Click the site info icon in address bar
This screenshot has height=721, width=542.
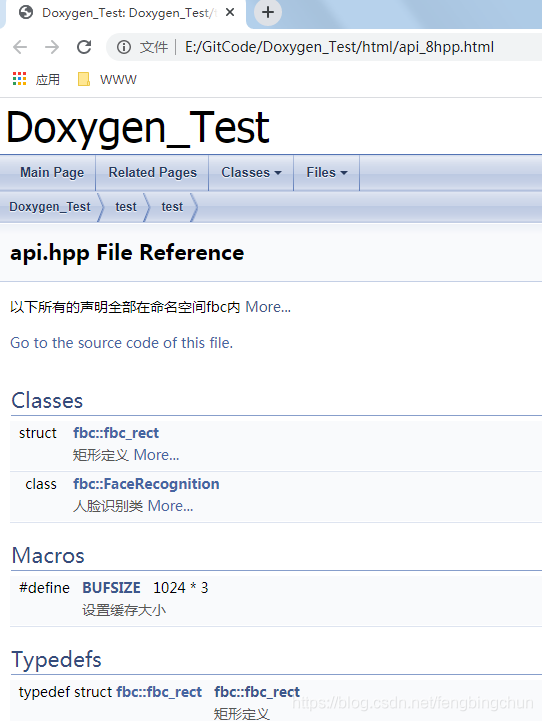124,47
